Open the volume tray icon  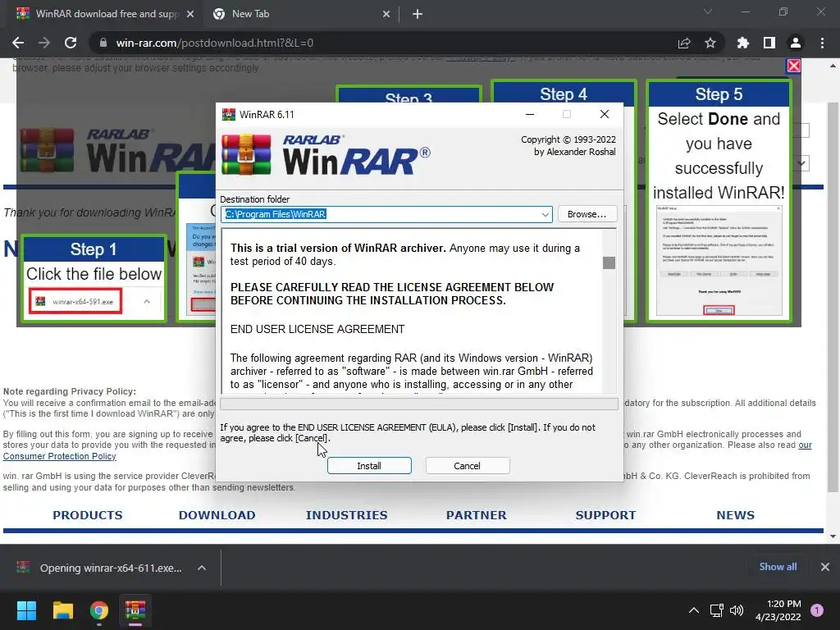[737, 610]
